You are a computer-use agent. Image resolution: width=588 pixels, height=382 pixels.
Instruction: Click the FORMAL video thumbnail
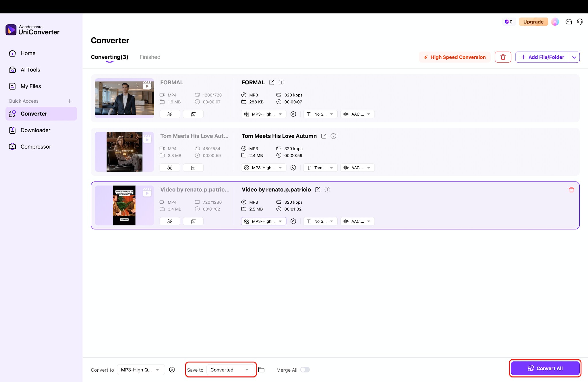click(124, 98)
